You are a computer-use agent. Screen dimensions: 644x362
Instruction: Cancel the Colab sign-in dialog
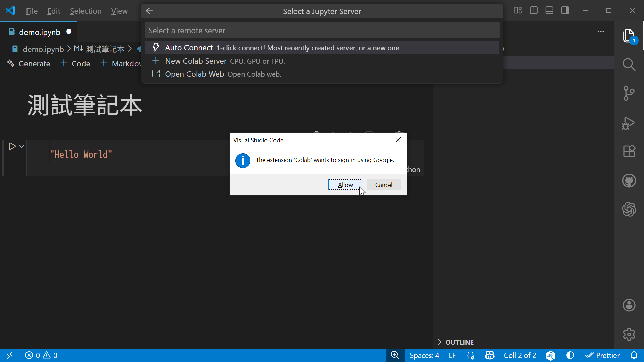384,185
